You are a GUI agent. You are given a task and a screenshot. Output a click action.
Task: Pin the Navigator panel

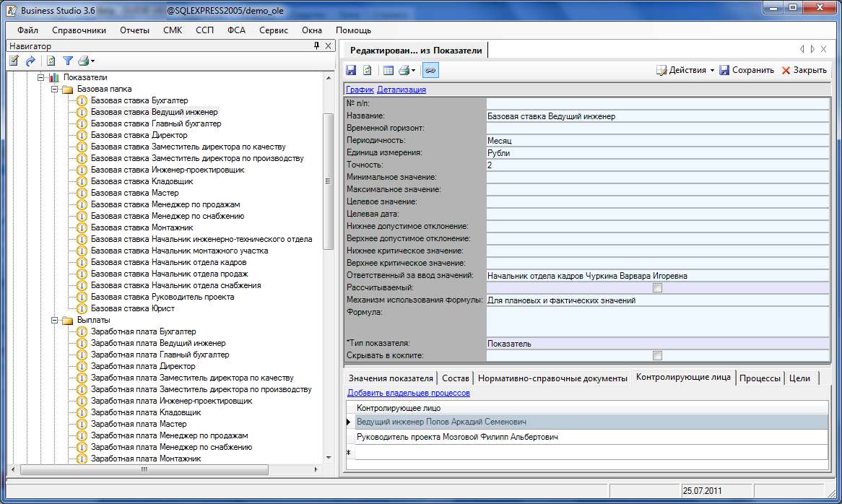click(x=316, y=45)
